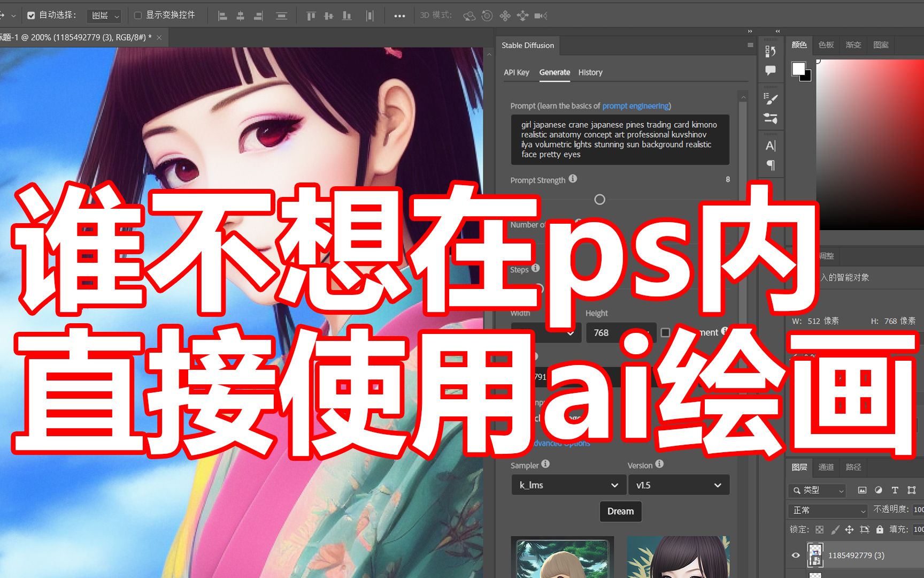Select 3D video camera zoom icon
Screen dimensions: 924x578
point(541,16)
